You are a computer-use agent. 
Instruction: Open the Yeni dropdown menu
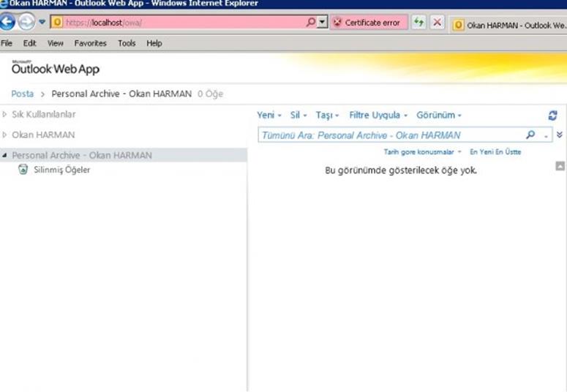[x=269, y=115]
